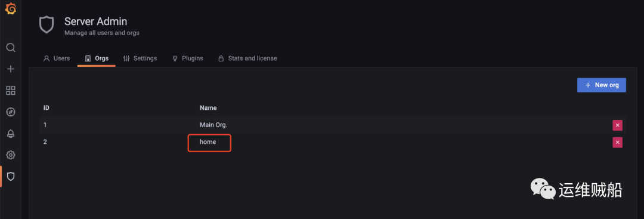The height and width of the screenshot is (219, 644).
Task: Open the home organization link
Action: pos(208,142)
